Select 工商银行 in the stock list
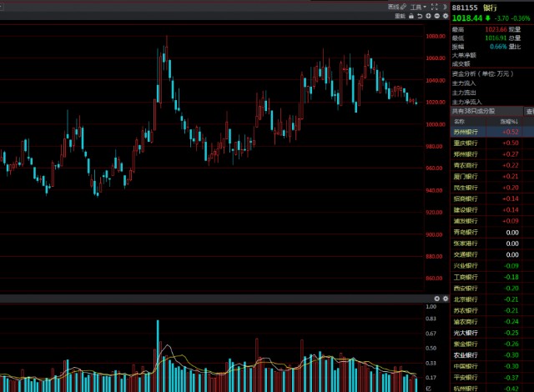The height and width of the screenshot is (392, 534). pyautogui.click(x=466, y=276)
